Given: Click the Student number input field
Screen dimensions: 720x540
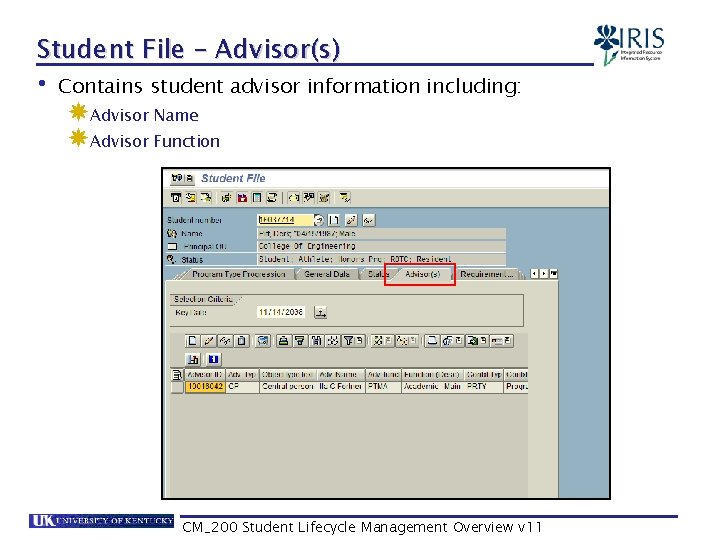Looking at the screenshot, I should [285, 220].
